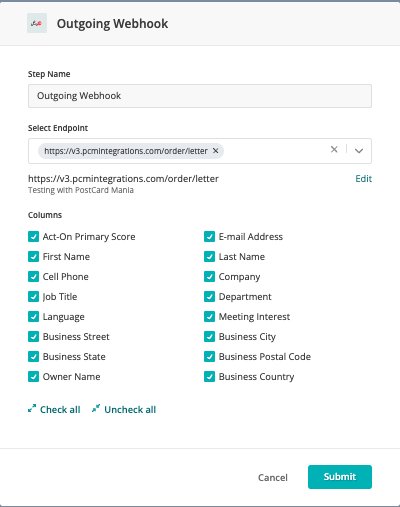400x507 pixels.
Task: Clear the Select Endpoint field
Action: coord(334,149)
